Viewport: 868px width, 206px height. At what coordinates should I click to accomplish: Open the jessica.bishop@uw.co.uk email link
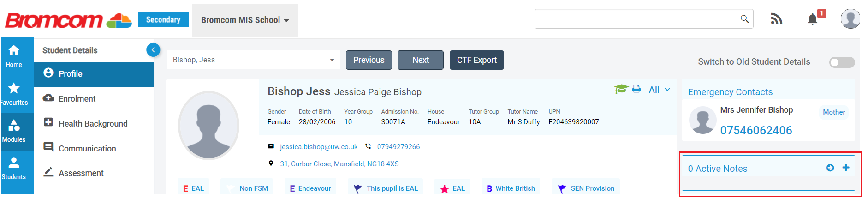click(x=319, y=147)
